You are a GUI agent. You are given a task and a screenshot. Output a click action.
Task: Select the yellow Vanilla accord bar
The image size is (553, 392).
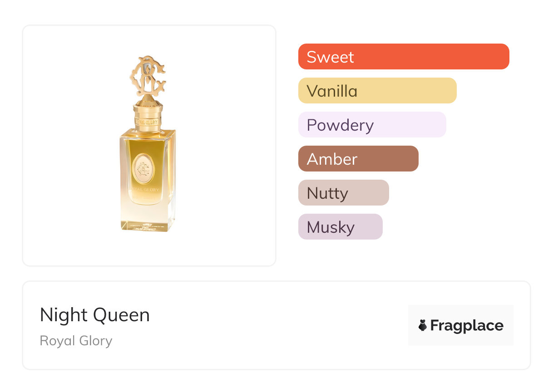click(x=377, y=91)
